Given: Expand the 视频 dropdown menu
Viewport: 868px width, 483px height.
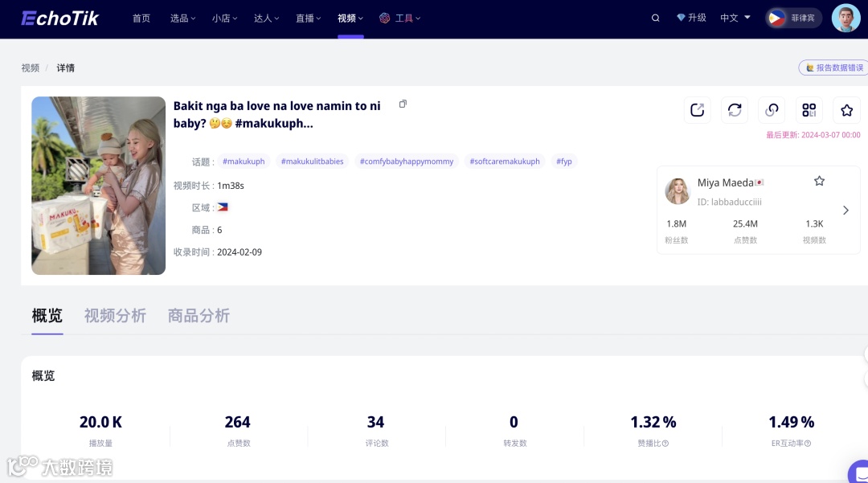Looking at the screenshot, I should click(x=350, y=18).
